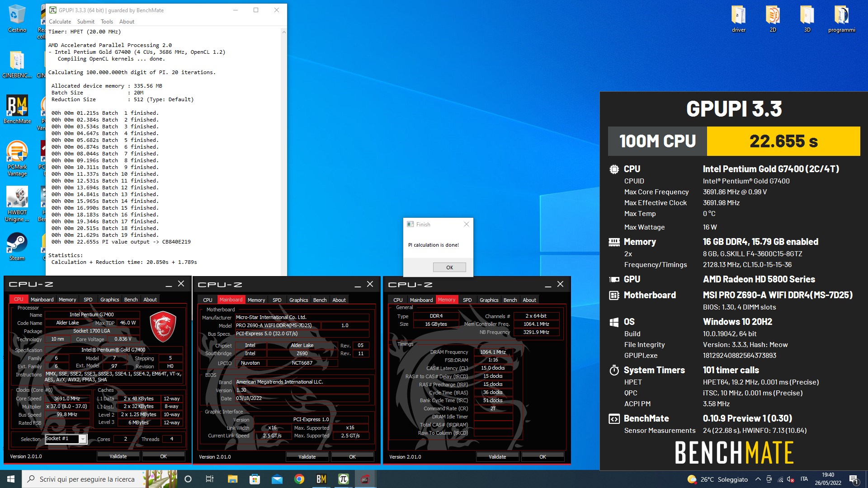Viewport: 868px width, 488px height.
Task: Click the 'MSI PRO Z690-A WIFI DDR4(MS-7D25)' motherboard heading
Action: click(x=778, y=295)
